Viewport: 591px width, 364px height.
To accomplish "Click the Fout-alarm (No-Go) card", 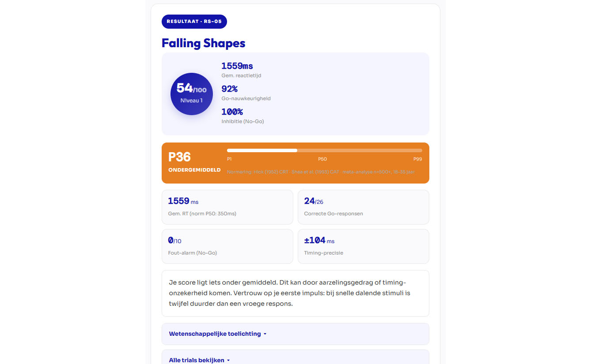I will tap(227, 246).
